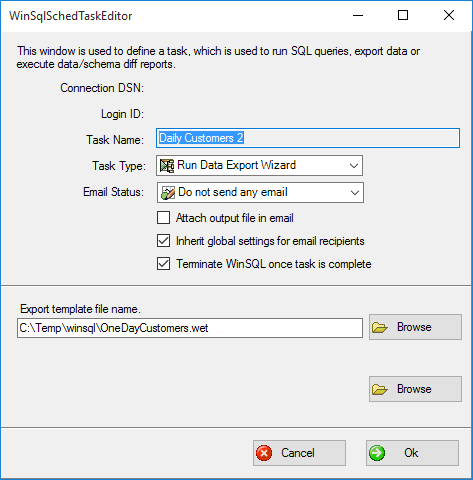Uncheck 'Inherit global settings for email recipients'
473x480 pixels.
coord(163,241)
